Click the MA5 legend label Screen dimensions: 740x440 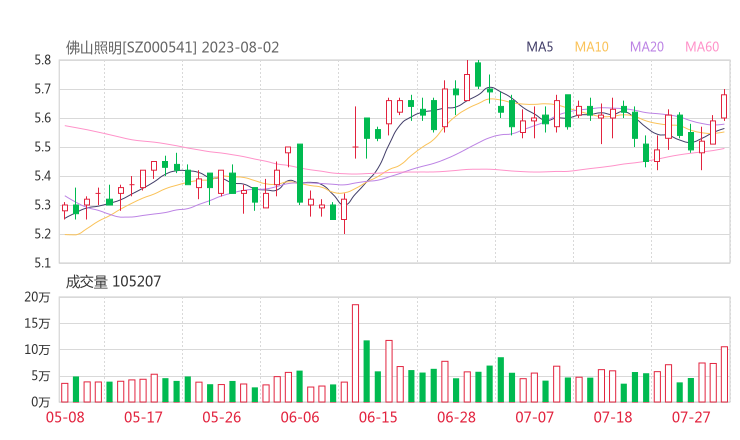click(x=539, y=47)
